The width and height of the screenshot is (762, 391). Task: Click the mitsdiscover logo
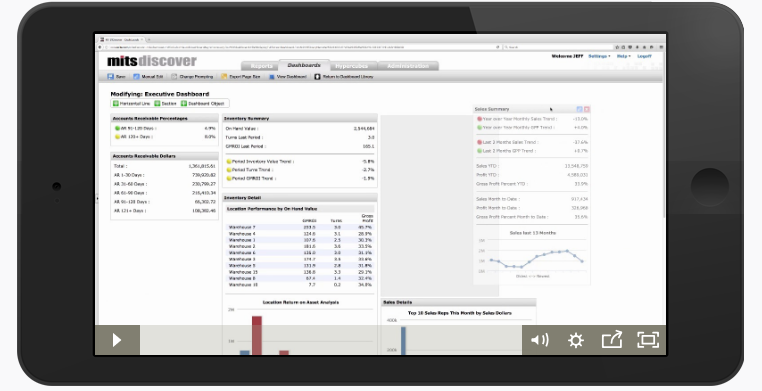152,61
